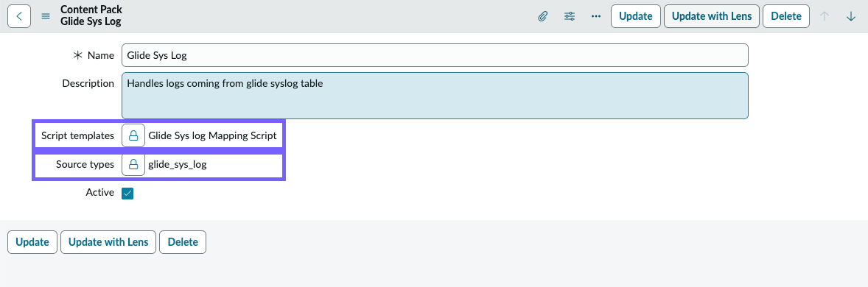Go to next record with down arrow
This screenshot has width=868, height=287.
pyautogui.click(x=851, y=16)
